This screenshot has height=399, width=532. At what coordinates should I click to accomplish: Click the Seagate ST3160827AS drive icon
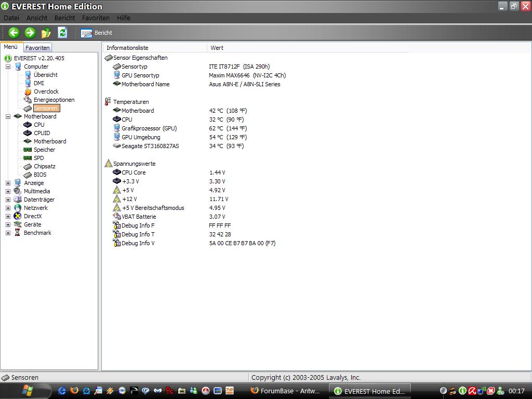117,146
